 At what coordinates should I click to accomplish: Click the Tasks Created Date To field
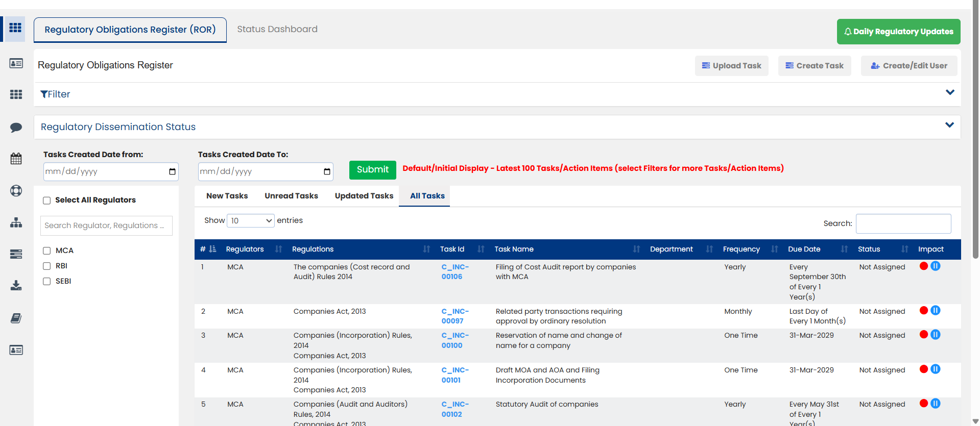(x=266, y=171)
